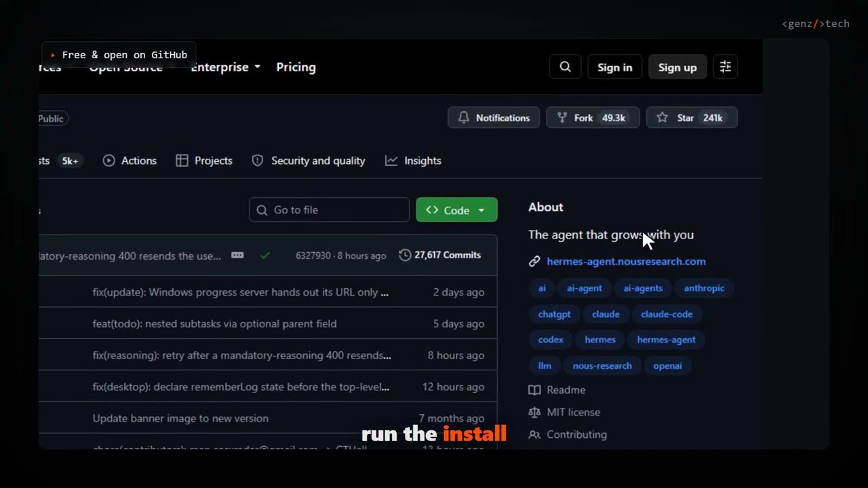Select the 'chatgpt' topic tag
This screenshot has height=488, width=868.
[554, 314]
